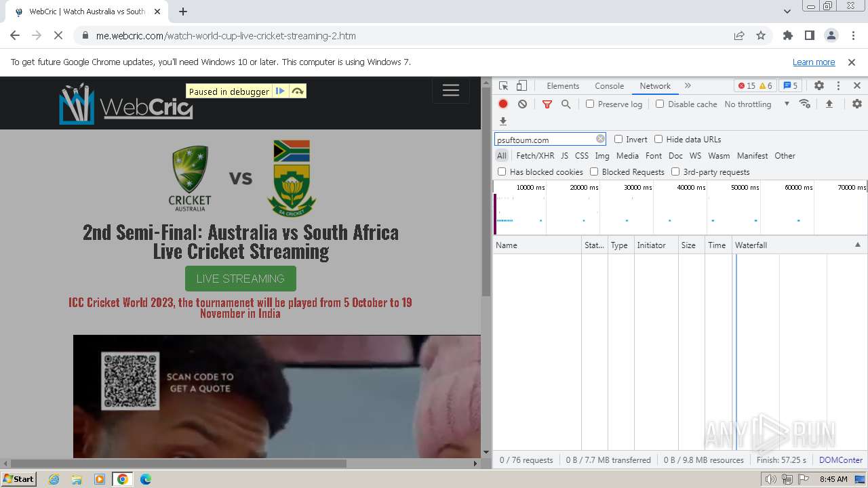The image size is (868, 488).
Task: Click the LIVE STREAMING button
Action: coord(241,279)
